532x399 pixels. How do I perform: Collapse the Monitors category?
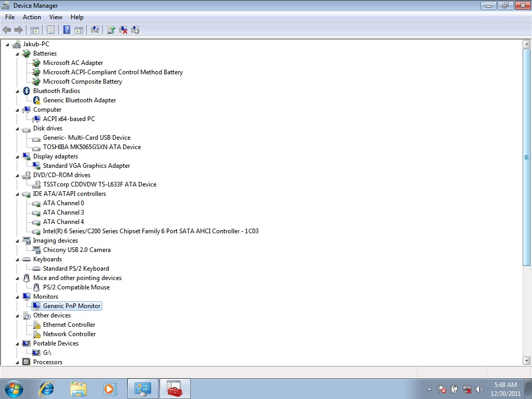[x=17, y=297]
